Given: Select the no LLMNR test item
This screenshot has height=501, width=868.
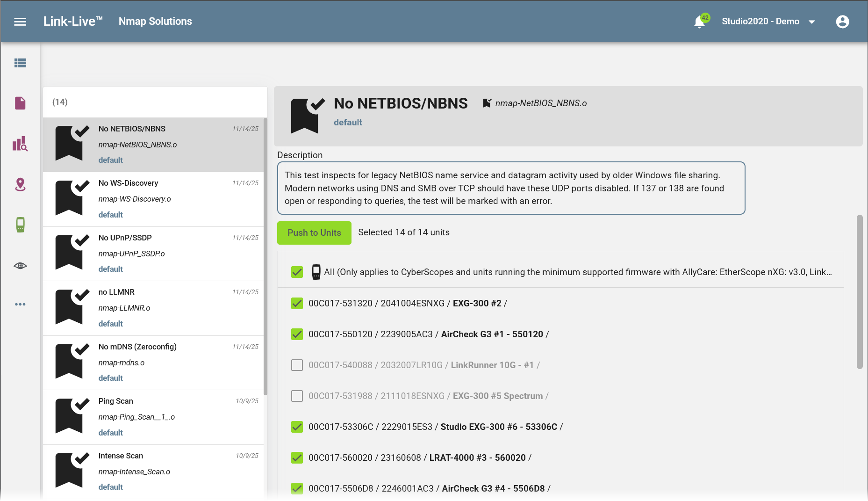Looking at the screenshot, I should 153,308.
